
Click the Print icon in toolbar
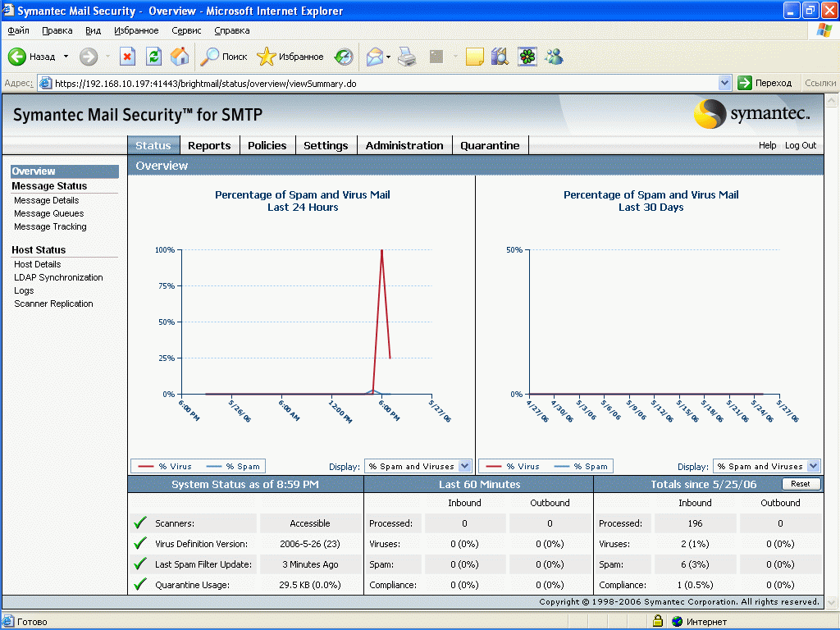point(408,57)
